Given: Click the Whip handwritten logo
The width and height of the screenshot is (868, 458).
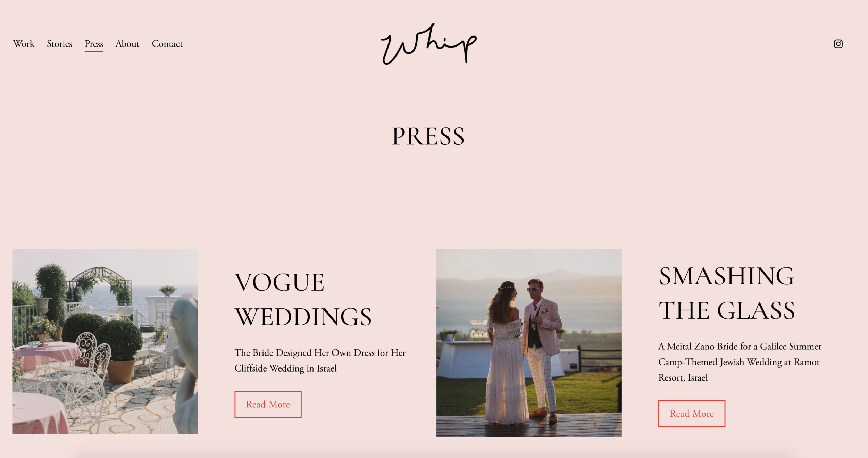Looking at the screenshot, I should point(429,44).
